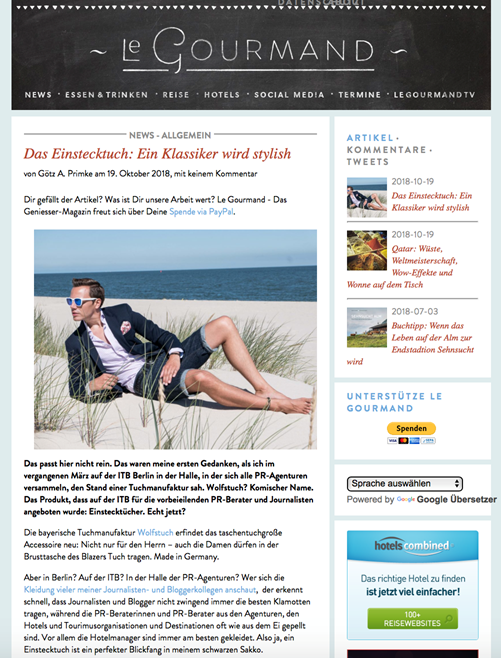Viewport: 501px width, 658px height.
Task: Go to the REISE section
Action: tap(176, 95)
